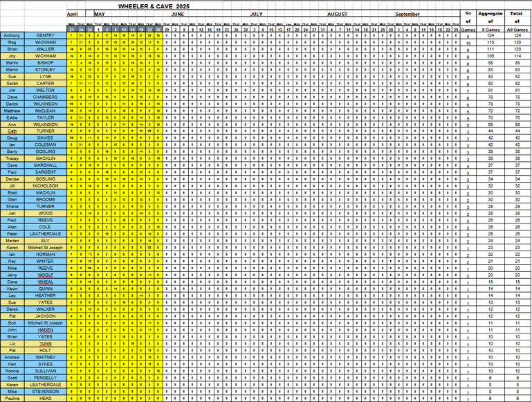
Task: Select the CARTER surname cell
Action: pos(46,83)
